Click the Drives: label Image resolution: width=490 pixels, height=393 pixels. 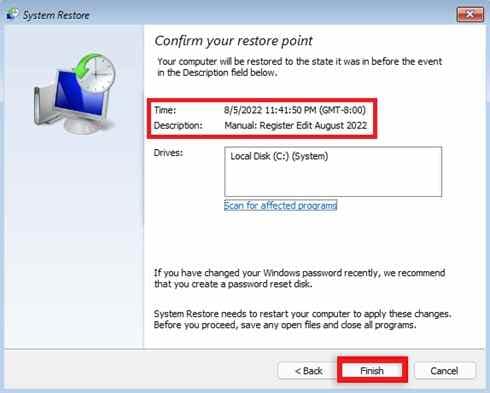168,153
